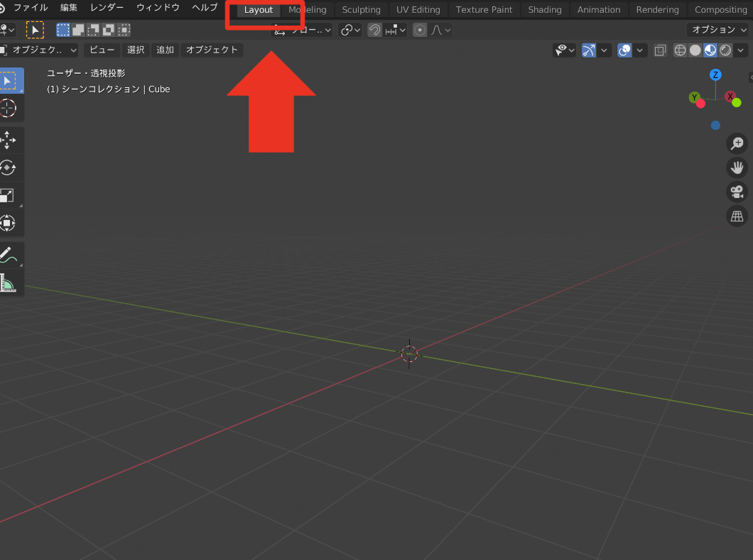
Task: Open the ヘルプ menu
Action: coord(205,8)
